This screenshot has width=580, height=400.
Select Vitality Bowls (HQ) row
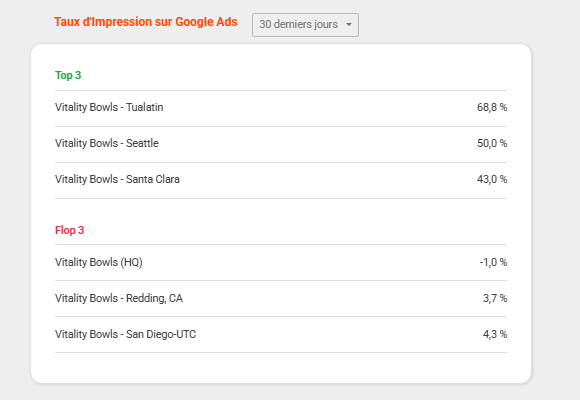(x=281, y=262)
